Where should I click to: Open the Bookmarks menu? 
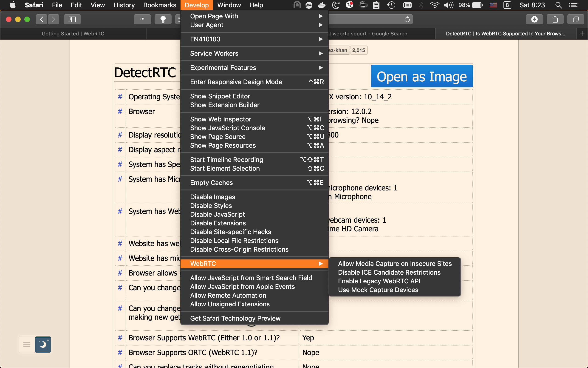(x=160, y=5)
